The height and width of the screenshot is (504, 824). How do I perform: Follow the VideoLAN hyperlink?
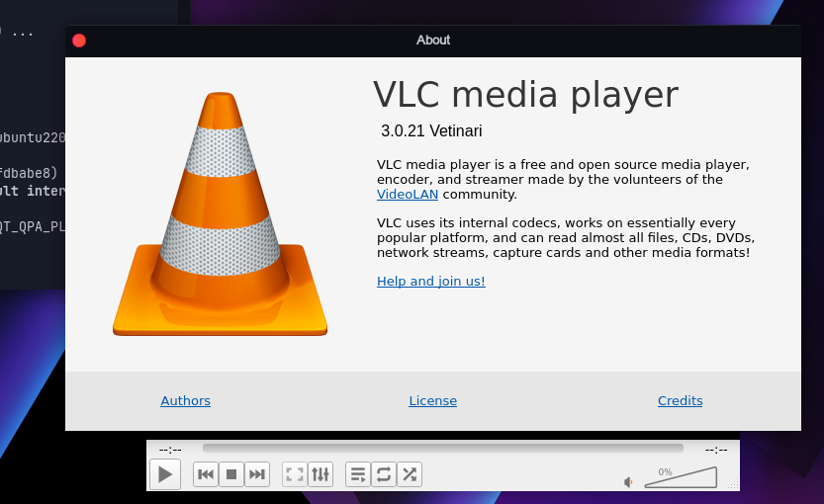(408, 195)
